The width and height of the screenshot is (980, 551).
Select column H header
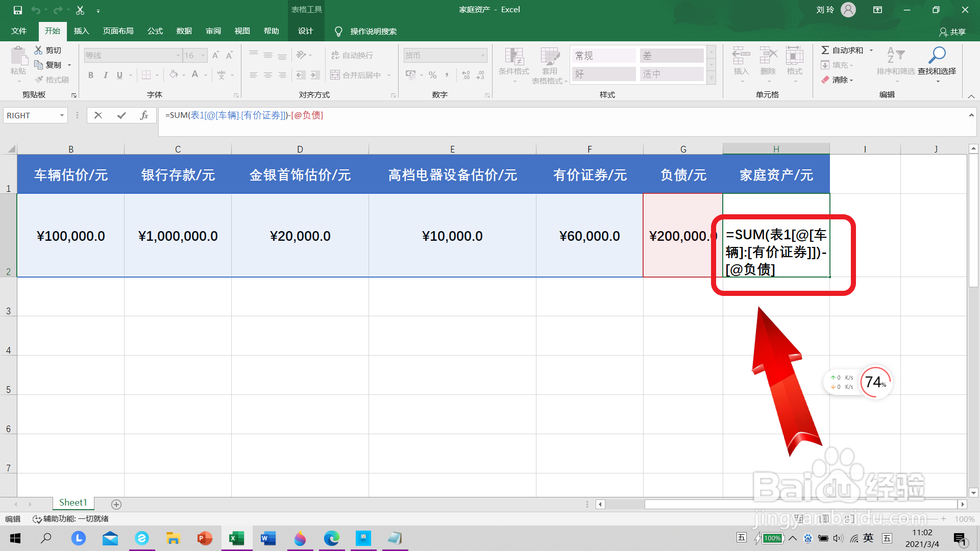coord(776,149)
